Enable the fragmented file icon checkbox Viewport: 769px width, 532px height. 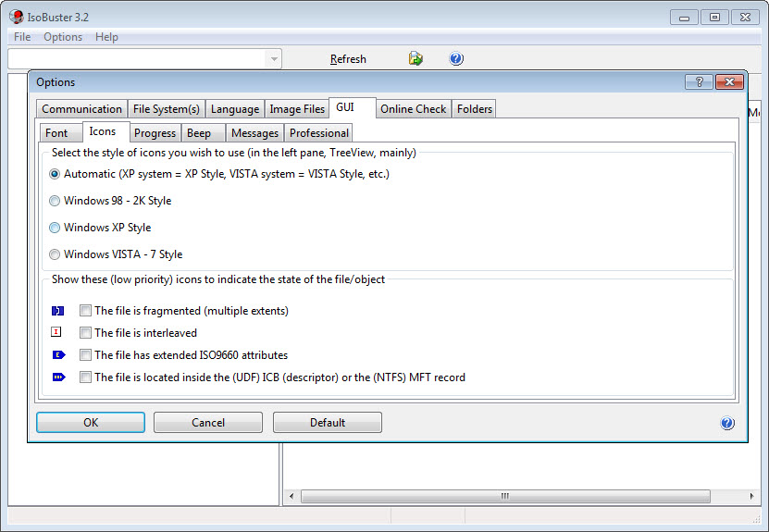[x=85, y=310]
